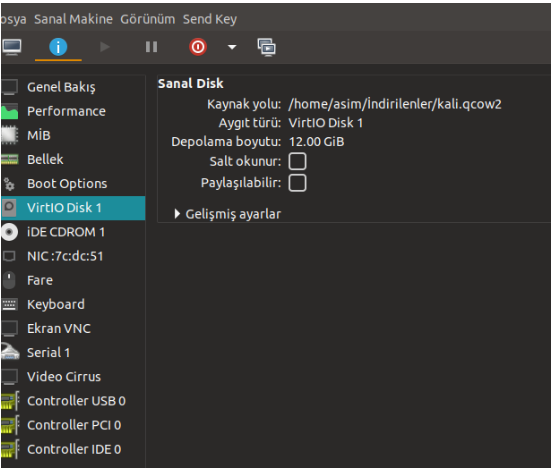Image resolution: width=551 pixels, height=468 pixels.
Task: Open virtual hardware details info icon
Action: click(58, 47)
